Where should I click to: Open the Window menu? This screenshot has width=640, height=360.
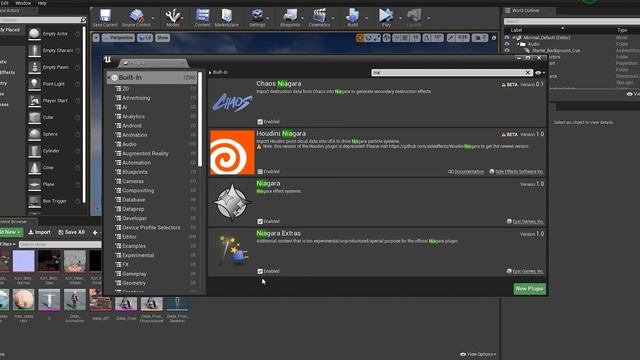(23, 3)
